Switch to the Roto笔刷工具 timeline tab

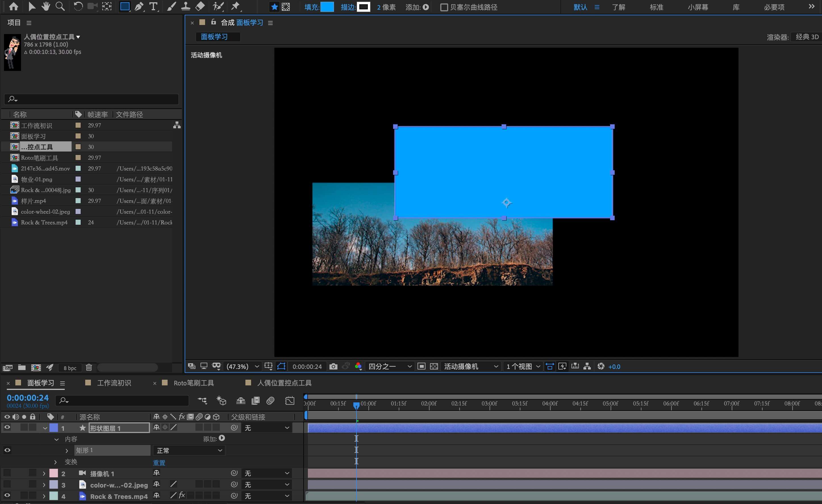click(193, 383)
